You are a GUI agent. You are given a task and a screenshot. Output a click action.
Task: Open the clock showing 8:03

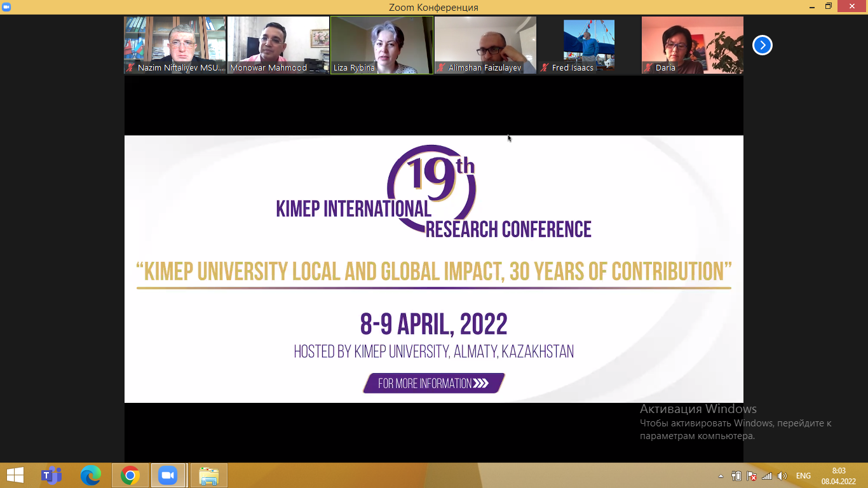[x=838, y=475]
